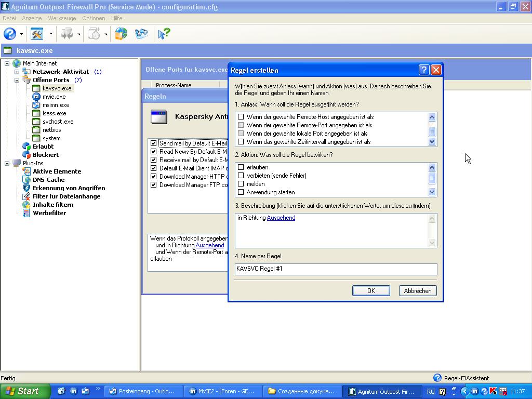Check Wenn der gewahlte Remote-Host option
Viewport: 532px width, 399px height.
241,117
